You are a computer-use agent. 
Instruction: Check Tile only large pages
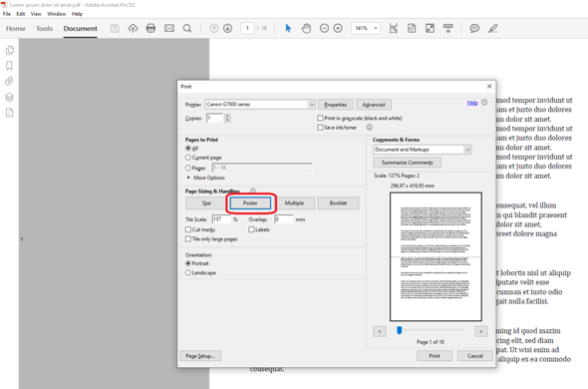coord(188,238)
